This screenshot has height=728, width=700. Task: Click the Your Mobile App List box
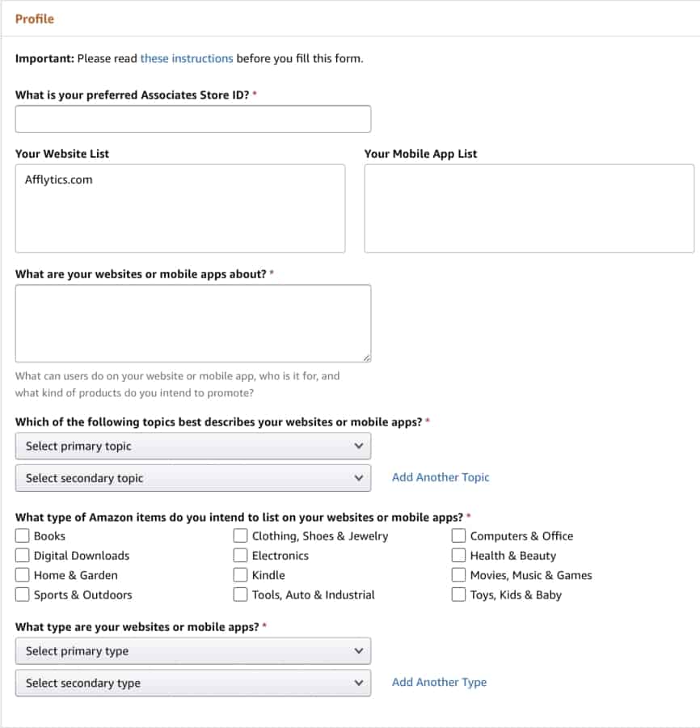coord(529,209)
